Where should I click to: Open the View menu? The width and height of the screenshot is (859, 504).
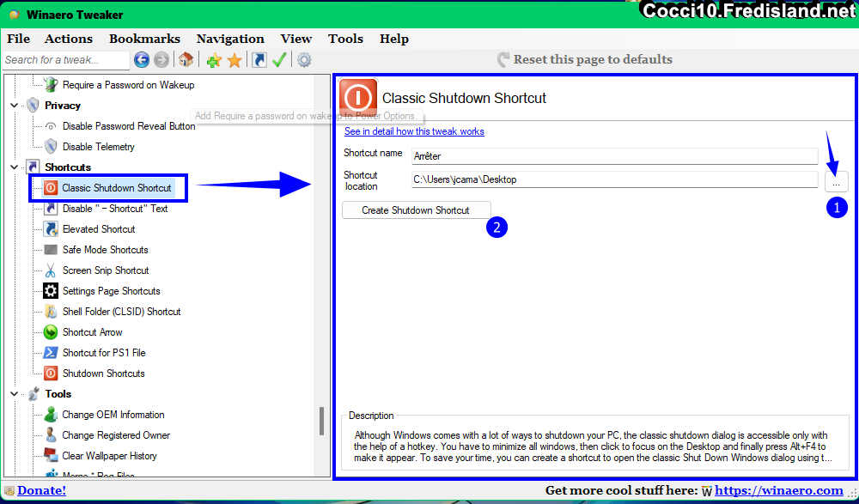[295, 39]
